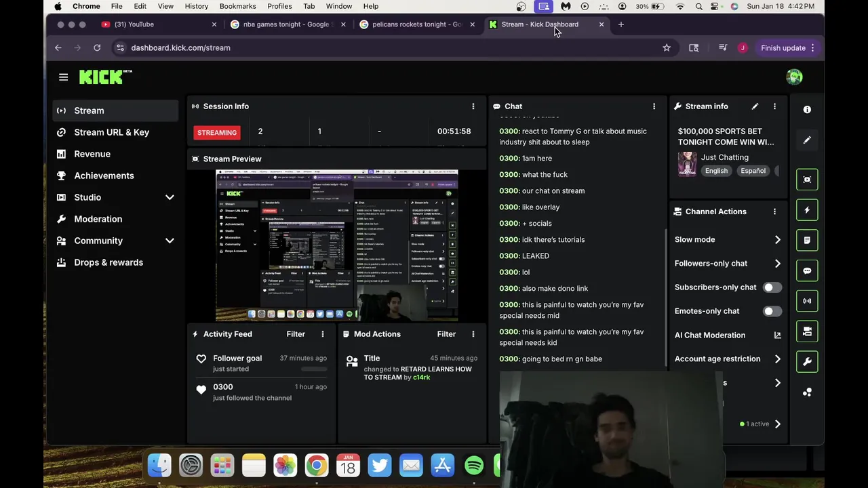Open the Session Info panel options menu
This screenshot has width=868, height=488.
[x=473, y=106]
